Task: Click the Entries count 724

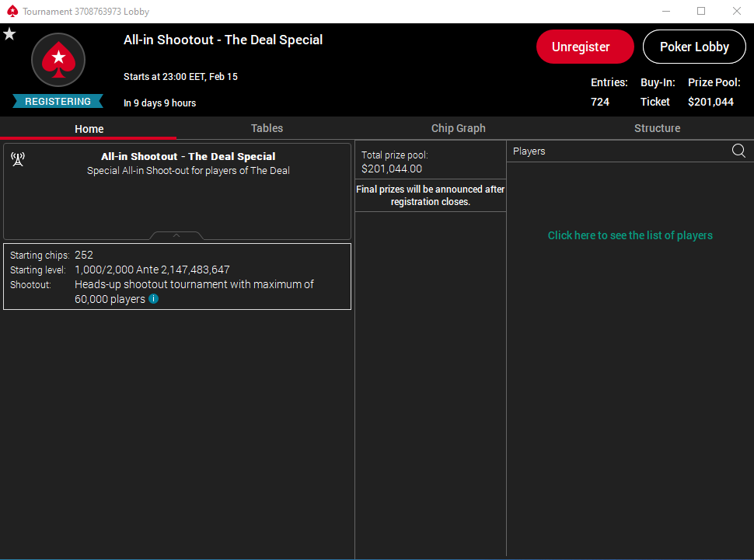Action: [x=599, y=102]
